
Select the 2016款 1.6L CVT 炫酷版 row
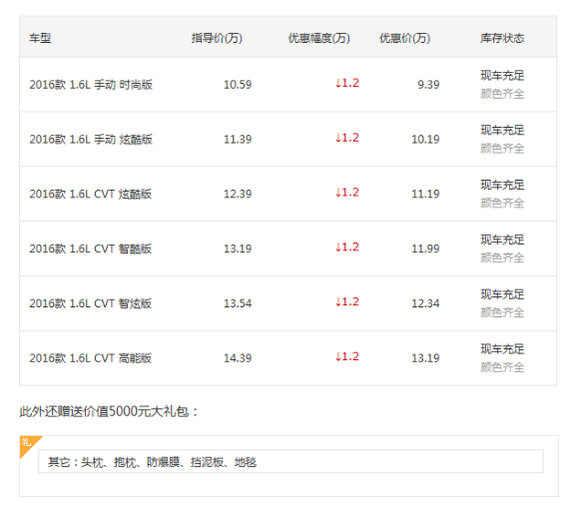pos(288,194)
